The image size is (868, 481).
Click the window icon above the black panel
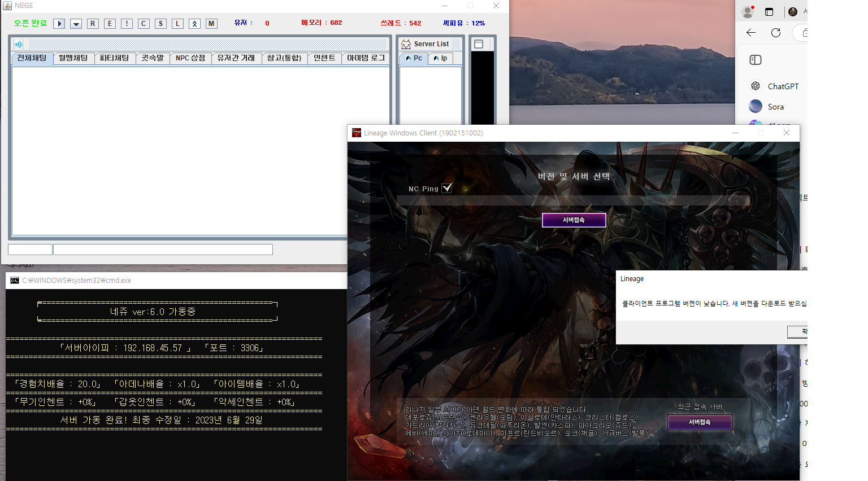click(x=479, y=44)
